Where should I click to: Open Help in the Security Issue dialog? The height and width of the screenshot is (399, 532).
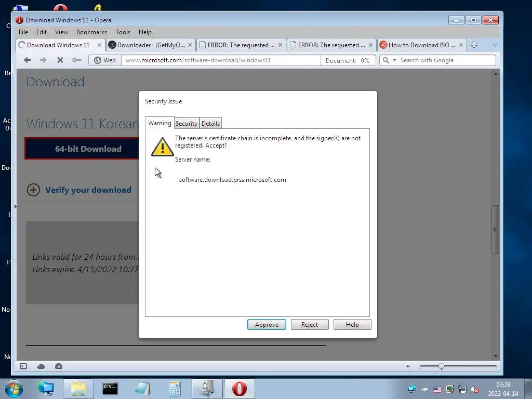click(x=352, y=325)
